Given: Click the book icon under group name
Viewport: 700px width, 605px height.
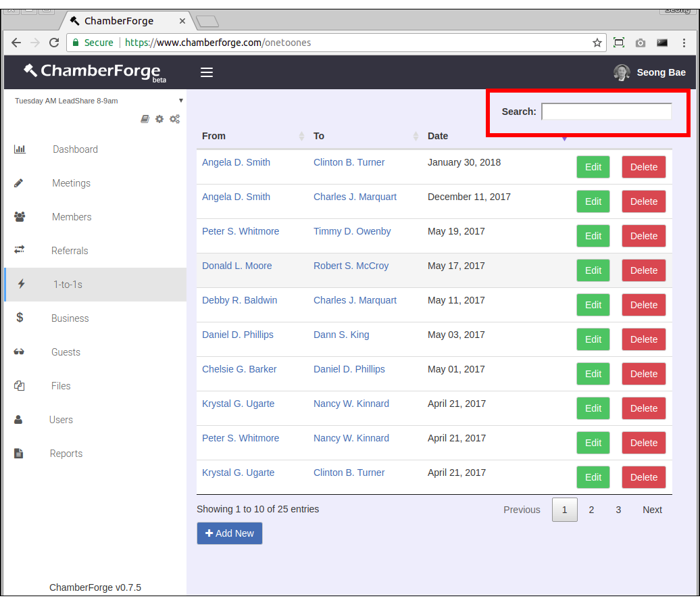Looking at the screenshot, I should [145, 119].
